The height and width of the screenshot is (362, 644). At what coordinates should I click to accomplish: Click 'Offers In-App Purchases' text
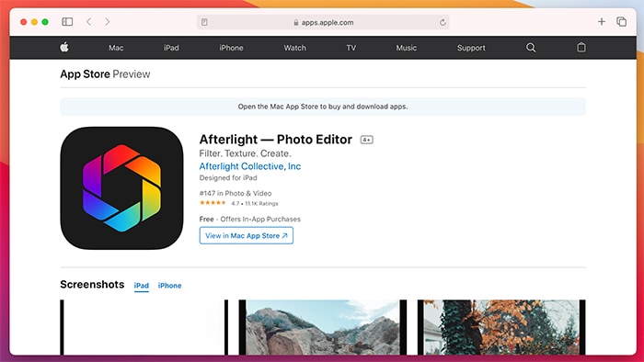[x=260, y=220]
